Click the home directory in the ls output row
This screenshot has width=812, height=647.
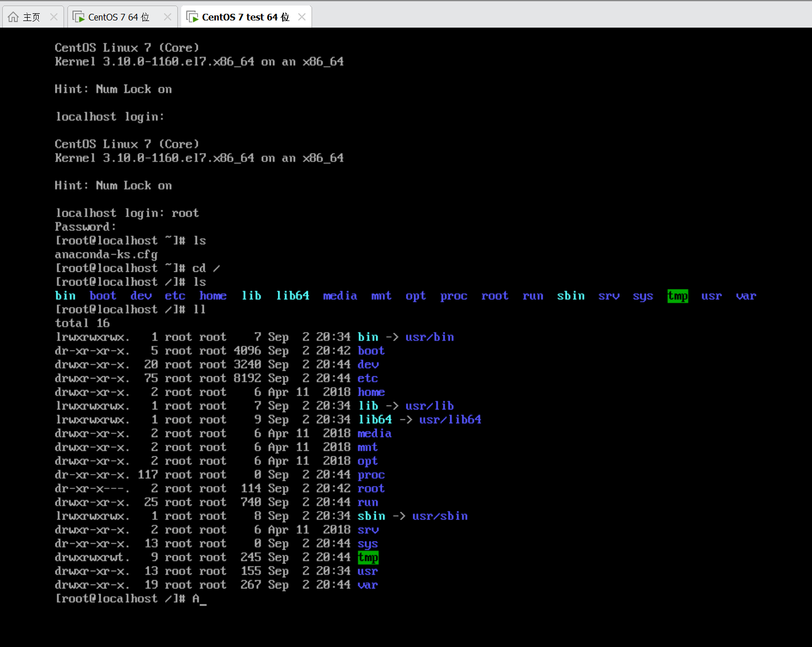(213, 296)
